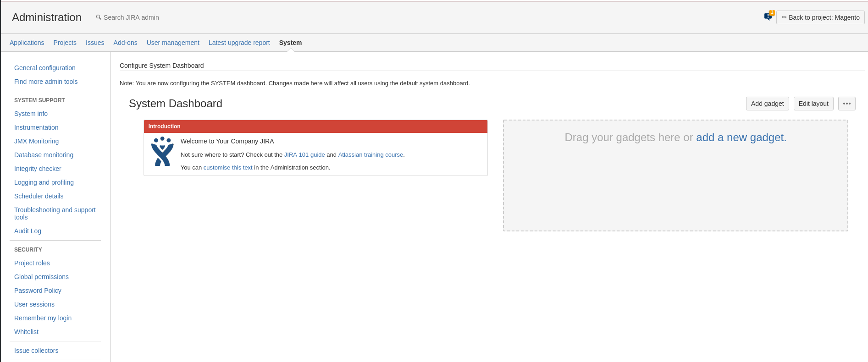Open Logging and profiling page

[x=44, y=182]
